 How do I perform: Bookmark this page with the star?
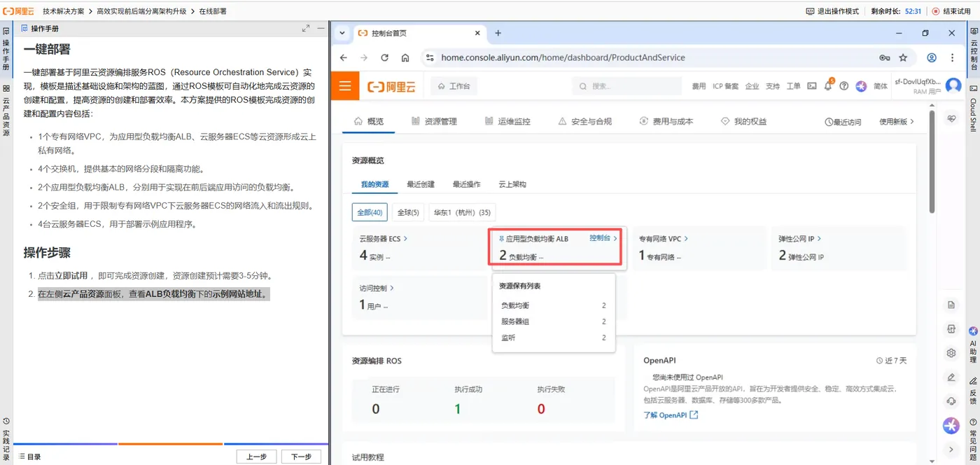click(x=903, y=57)
